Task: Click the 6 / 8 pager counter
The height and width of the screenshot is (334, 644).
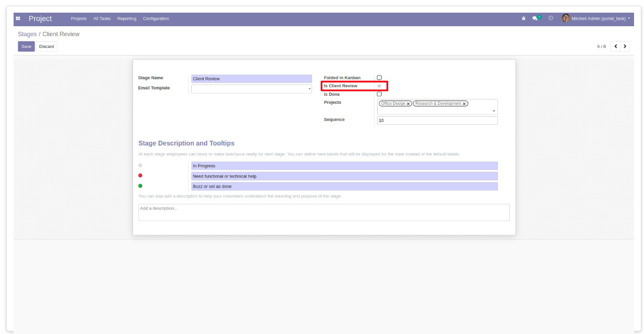Action: 601,47
